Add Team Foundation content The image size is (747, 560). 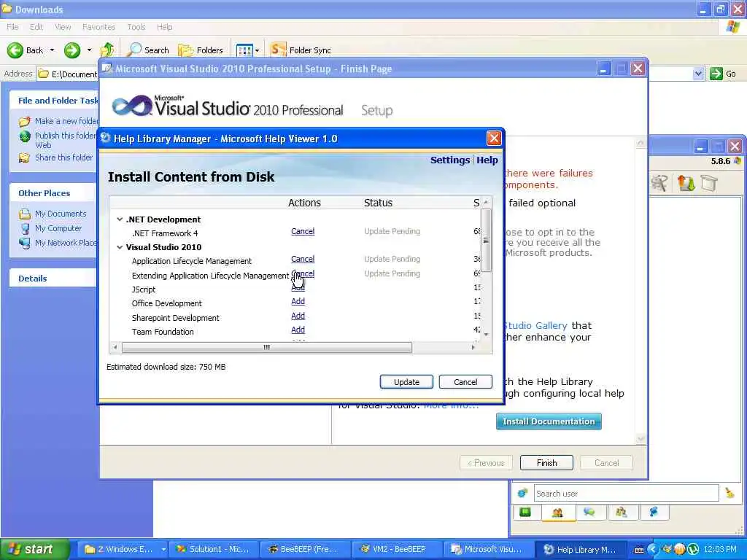298,330
